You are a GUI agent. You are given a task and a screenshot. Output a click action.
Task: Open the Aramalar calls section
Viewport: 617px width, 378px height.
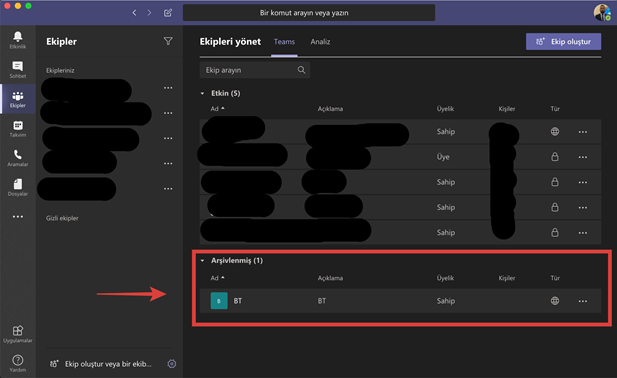[18, 158]
